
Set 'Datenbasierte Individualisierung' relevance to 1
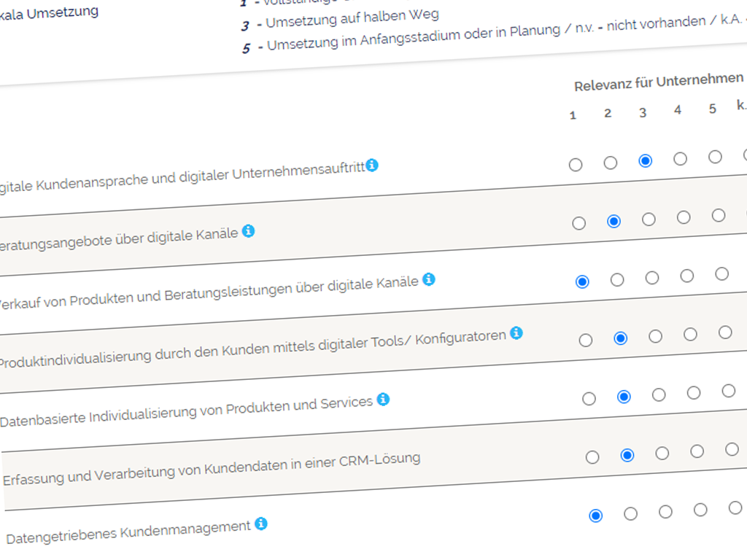coord(589,399)
